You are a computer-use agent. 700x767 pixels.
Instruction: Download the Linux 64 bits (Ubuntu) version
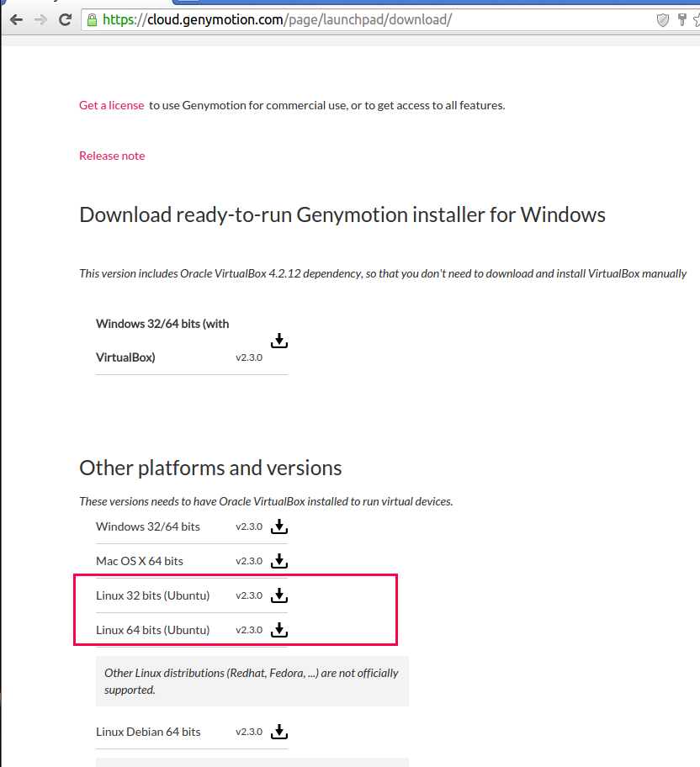click(x=279, y=630)
